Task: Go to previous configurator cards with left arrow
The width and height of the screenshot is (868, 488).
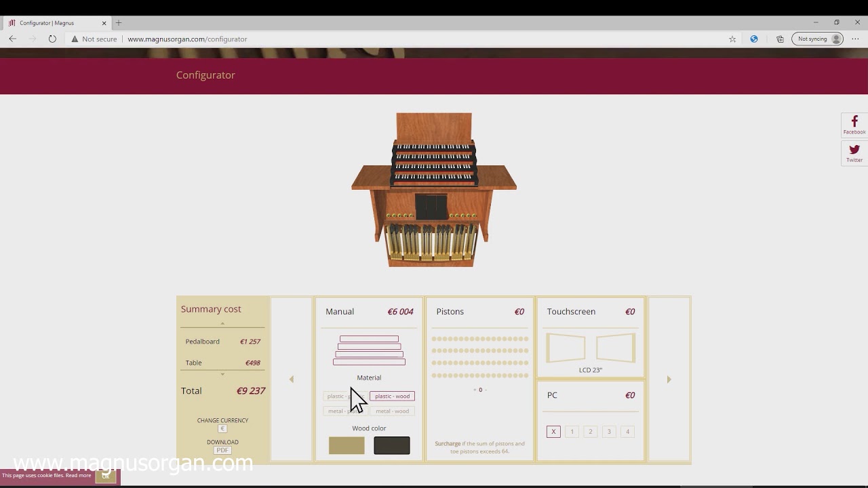Action: (292, 380)
